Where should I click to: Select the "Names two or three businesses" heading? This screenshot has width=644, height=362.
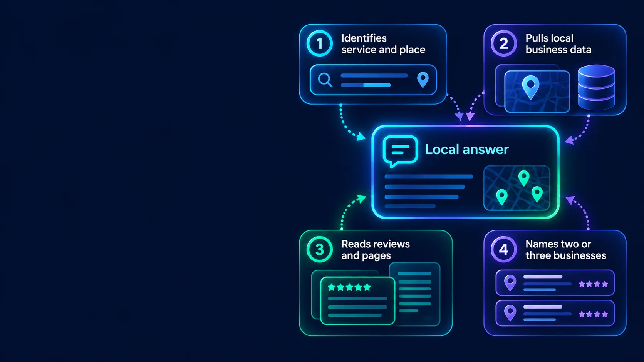[566, 250]
